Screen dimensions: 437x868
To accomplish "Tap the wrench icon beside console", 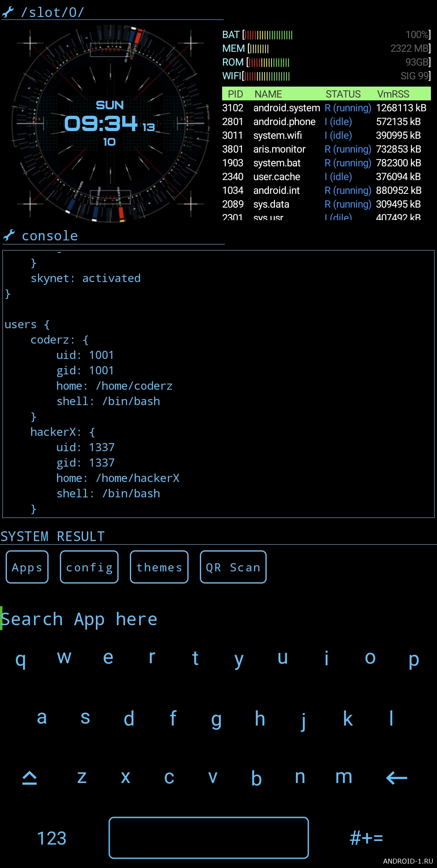I will point(9,235).
